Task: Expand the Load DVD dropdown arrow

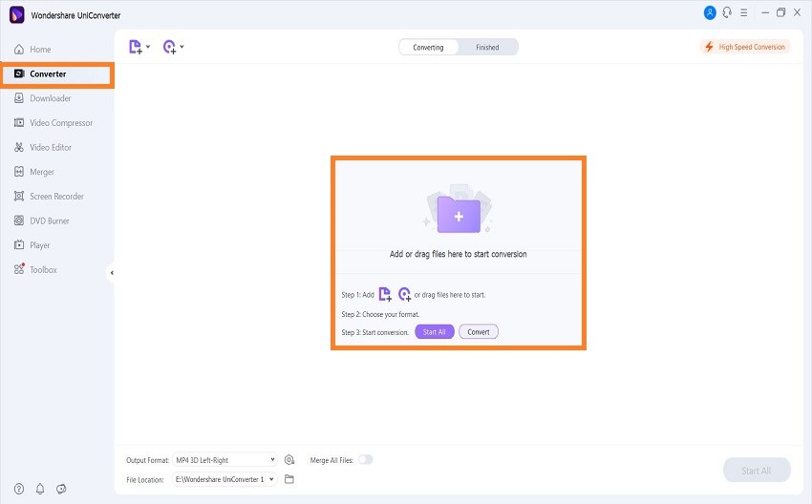Action: point(182,47)
